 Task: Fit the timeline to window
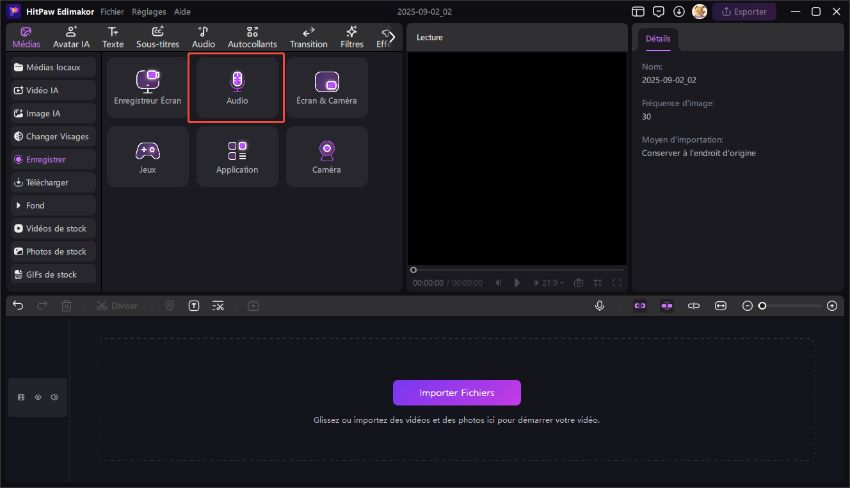[x=720, y=306]
